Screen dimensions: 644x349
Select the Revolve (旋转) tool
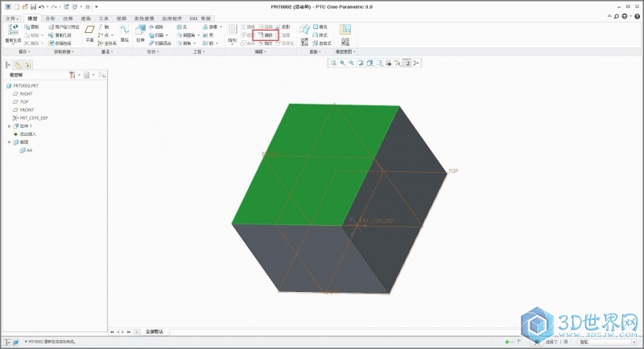point(155,27)
